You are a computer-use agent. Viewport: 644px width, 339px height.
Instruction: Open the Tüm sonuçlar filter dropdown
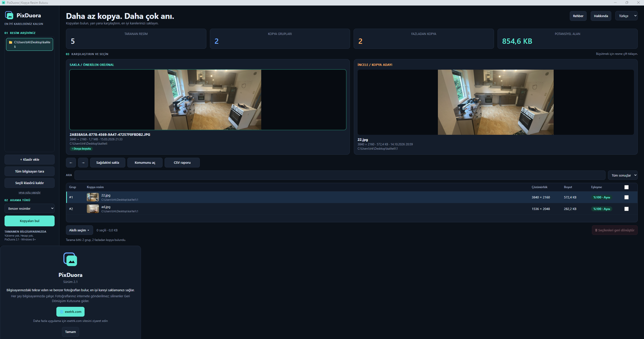coord(623,175)
